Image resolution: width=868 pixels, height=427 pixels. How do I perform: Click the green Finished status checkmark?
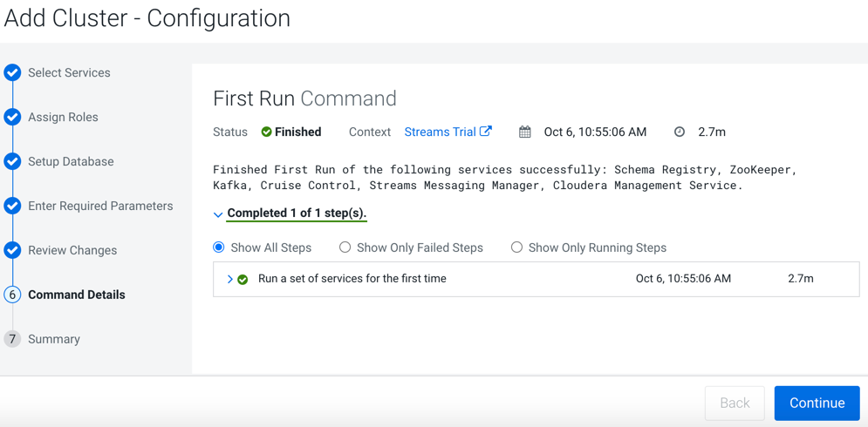(266, 132)
